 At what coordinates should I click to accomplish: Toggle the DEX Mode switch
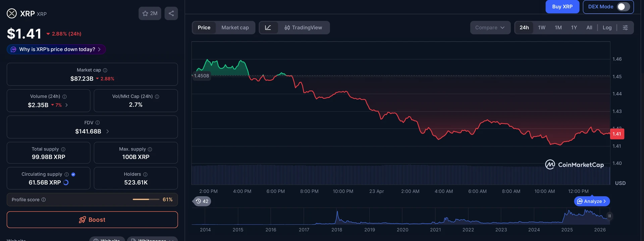[x=623, y=7]
